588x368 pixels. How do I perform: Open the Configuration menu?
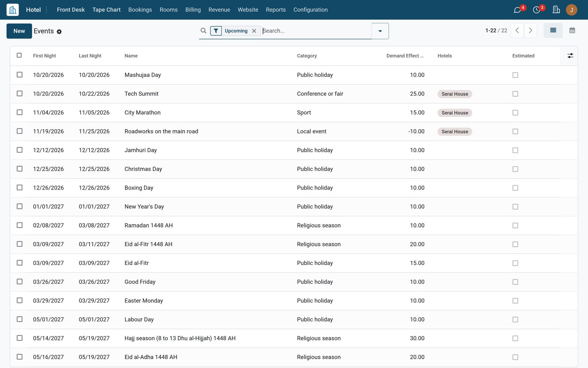(x=311, y=10)
